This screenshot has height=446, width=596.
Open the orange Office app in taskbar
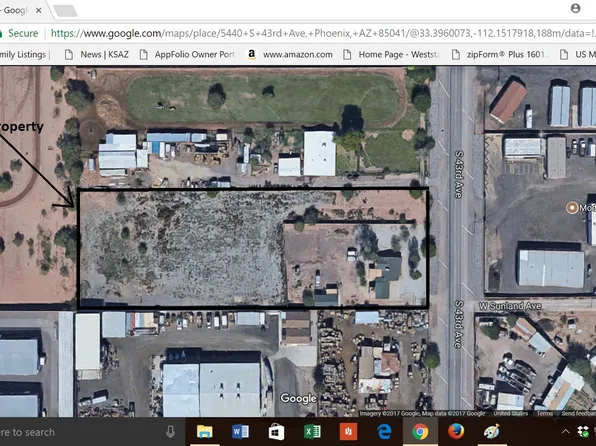click(x=348, y=432)
